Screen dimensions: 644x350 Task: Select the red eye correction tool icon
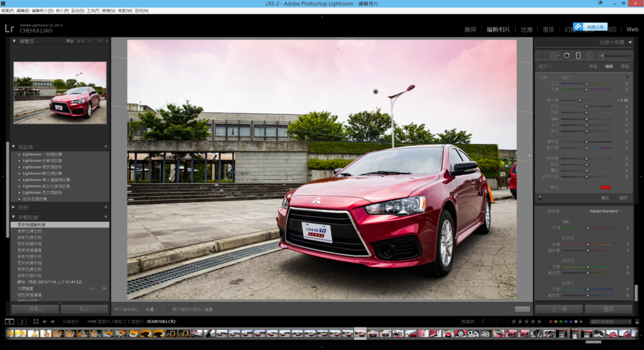567,55
